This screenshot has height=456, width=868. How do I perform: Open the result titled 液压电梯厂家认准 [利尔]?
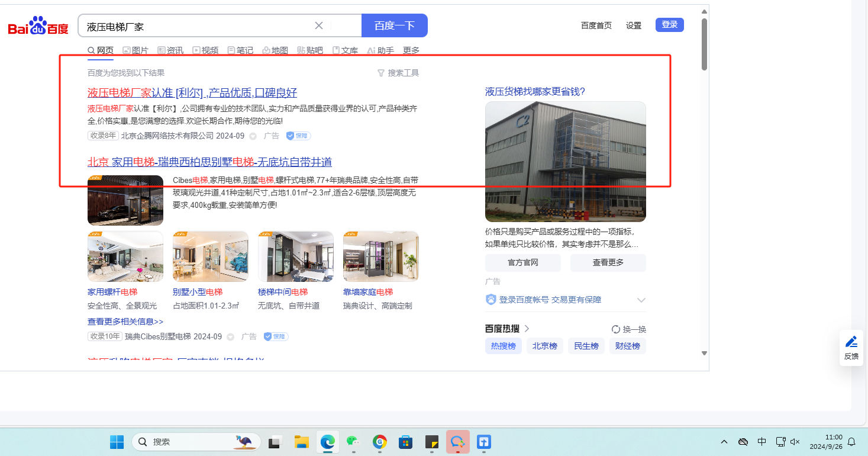pos(192,92)
